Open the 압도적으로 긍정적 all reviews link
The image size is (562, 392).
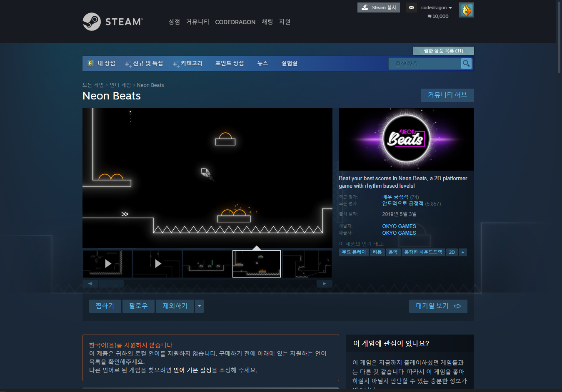403,203
